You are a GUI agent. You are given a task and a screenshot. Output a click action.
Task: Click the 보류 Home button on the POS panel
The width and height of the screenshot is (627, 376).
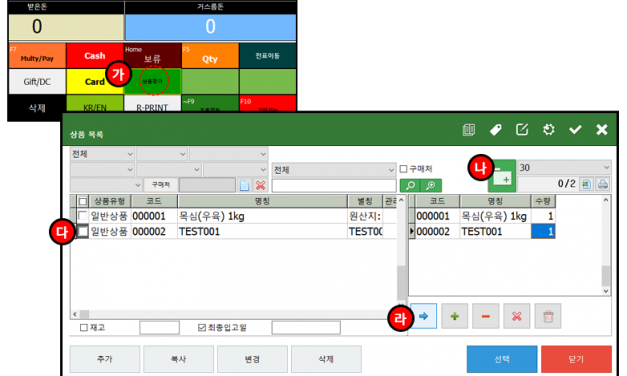pyautogui.click(x=152, y=56)
